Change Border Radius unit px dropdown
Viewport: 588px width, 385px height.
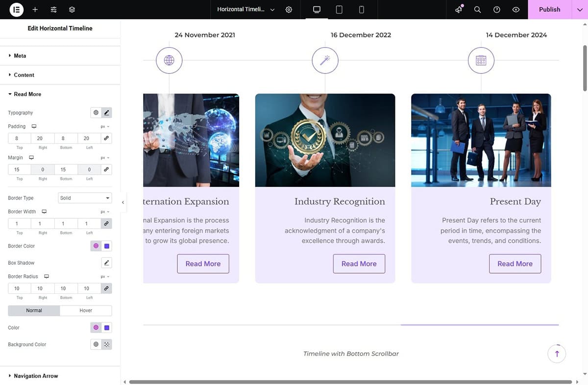(x=105, y=277)
